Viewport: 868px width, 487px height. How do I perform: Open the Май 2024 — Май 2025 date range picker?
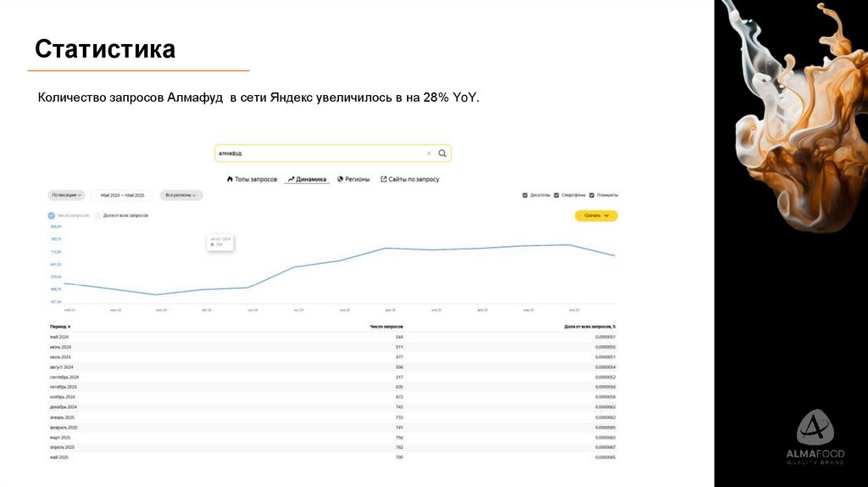[122, 195]
